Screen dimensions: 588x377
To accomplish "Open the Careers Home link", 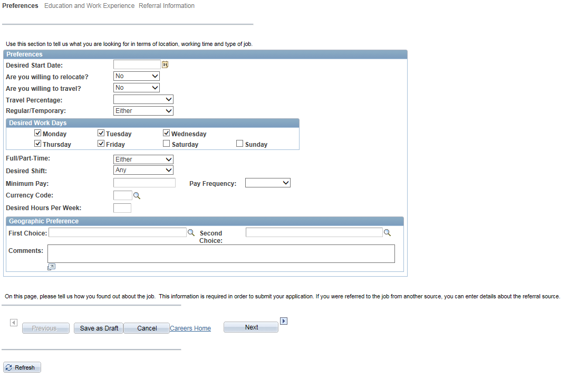I will point(190,328).
